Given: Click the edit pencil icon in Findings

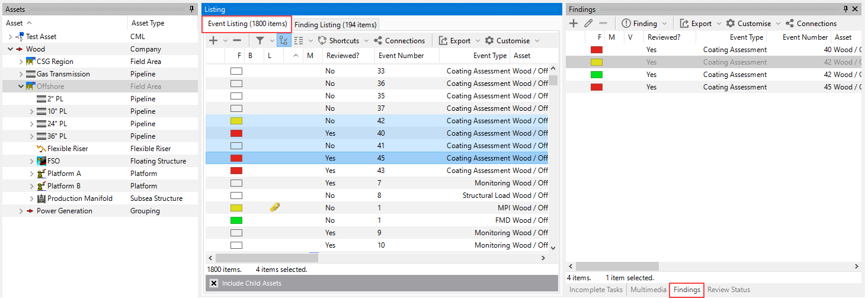Looking at the screenshot, I should tap(588, 24).
